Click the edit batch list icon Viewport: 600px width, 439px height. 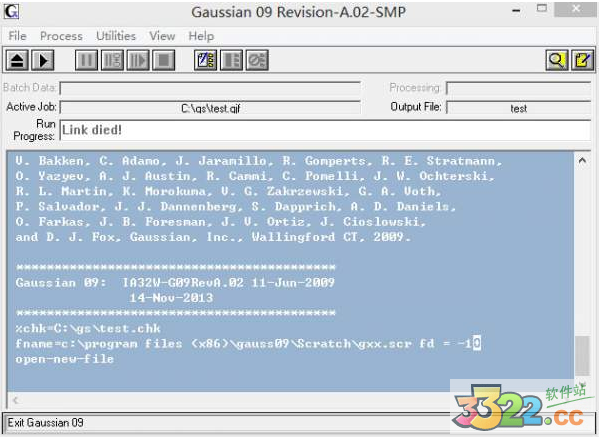pyautogui.click(x=205, y=60)
